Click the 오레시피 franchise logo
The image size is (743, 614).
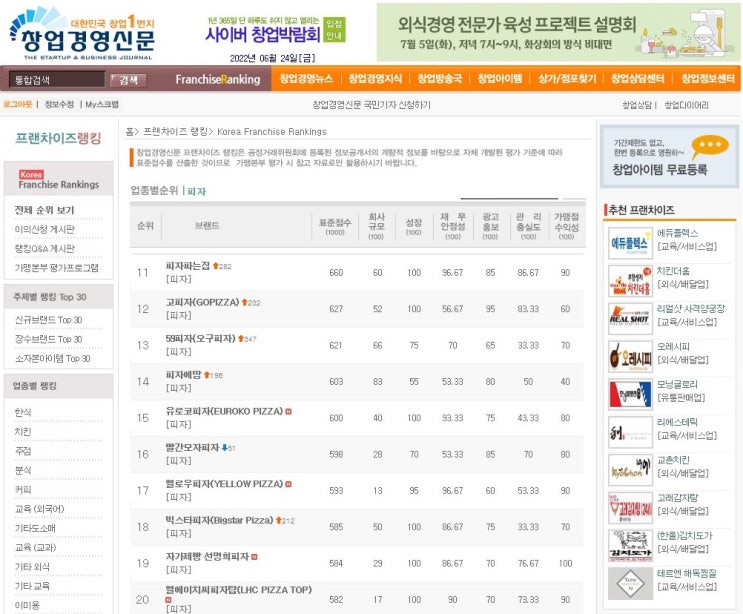pyautogui.click(x=630, y=357)
